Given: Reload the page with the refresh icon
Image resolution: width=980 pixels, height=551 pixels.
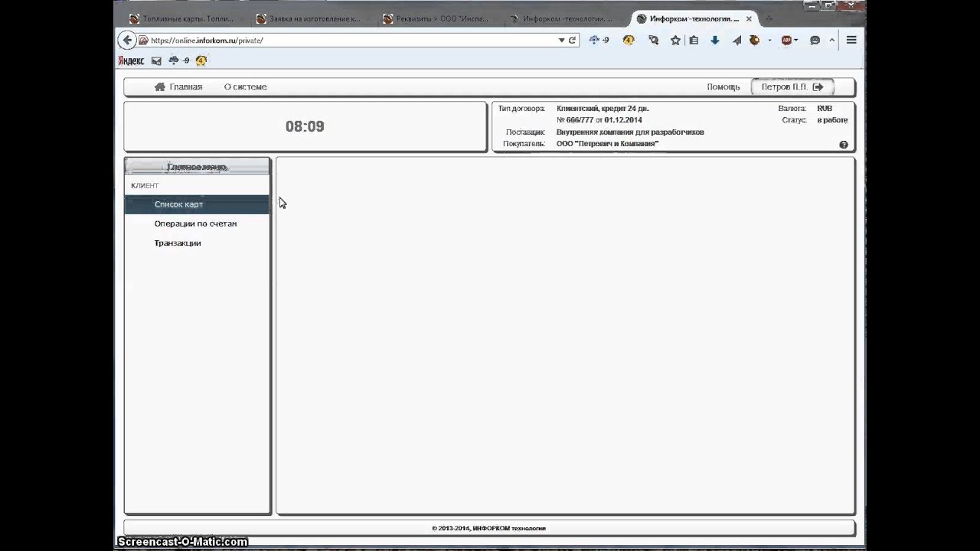Looking at the screenshot, I should [572, 41].
